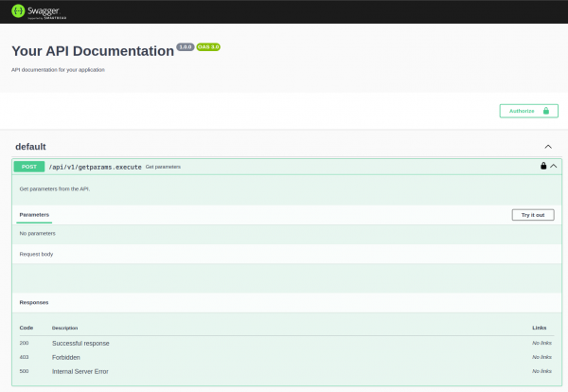Click the green POST method badge
The height and width of the screenshot is (392, 568).
[29, 167]
